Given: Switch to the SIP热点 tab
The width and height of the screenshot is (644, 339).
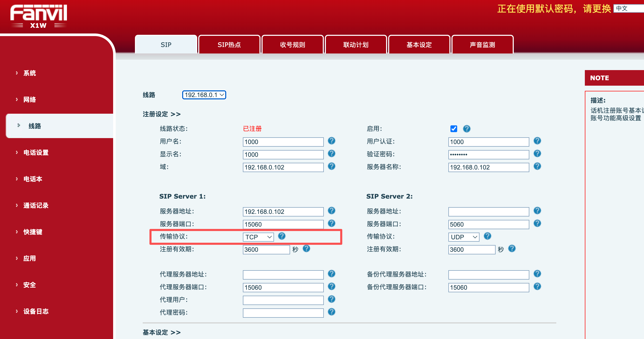Looking at the screenshot, I should tap(229, 45).
